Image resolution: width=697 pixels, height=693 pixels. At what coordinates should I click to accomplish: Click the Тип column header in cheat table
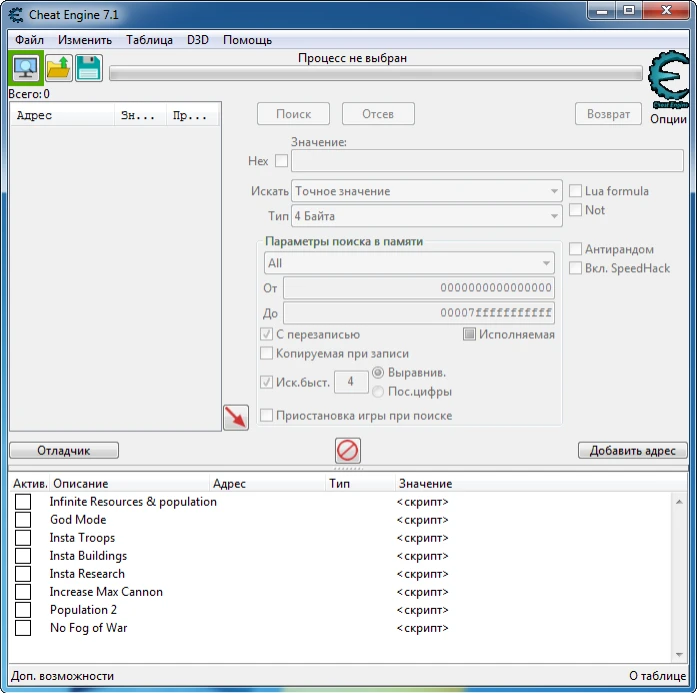tap(360, 484)
